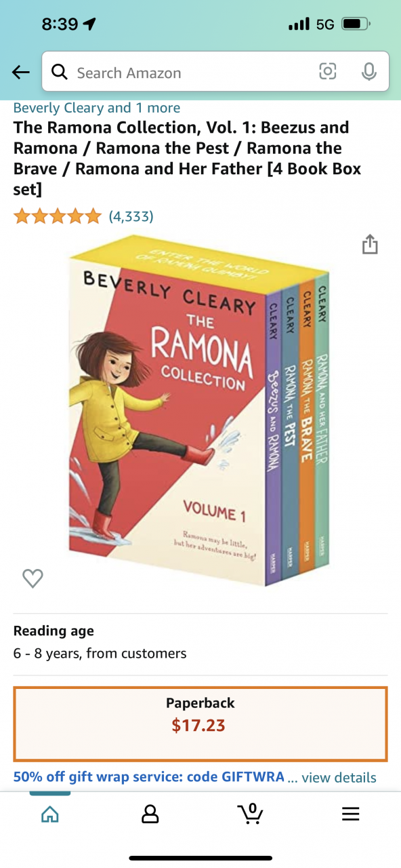
Task: Tap the back arrow icon
Action: point(21,72)
